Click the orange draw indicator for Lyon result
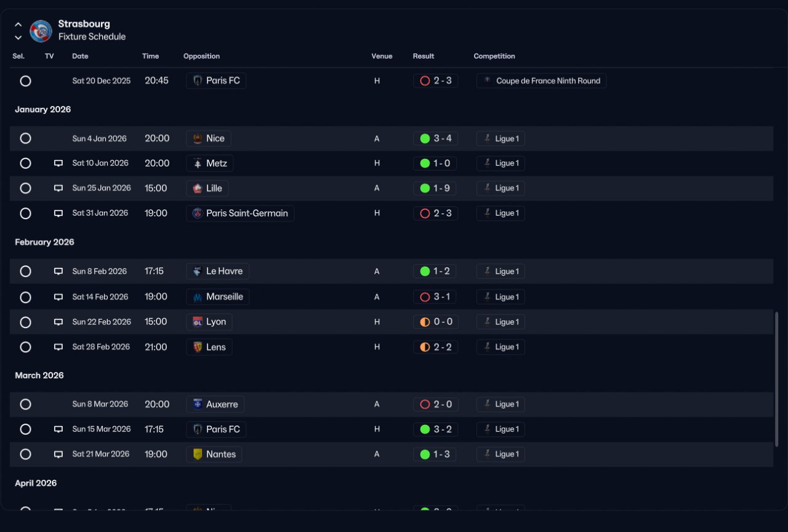 [425, 322]
